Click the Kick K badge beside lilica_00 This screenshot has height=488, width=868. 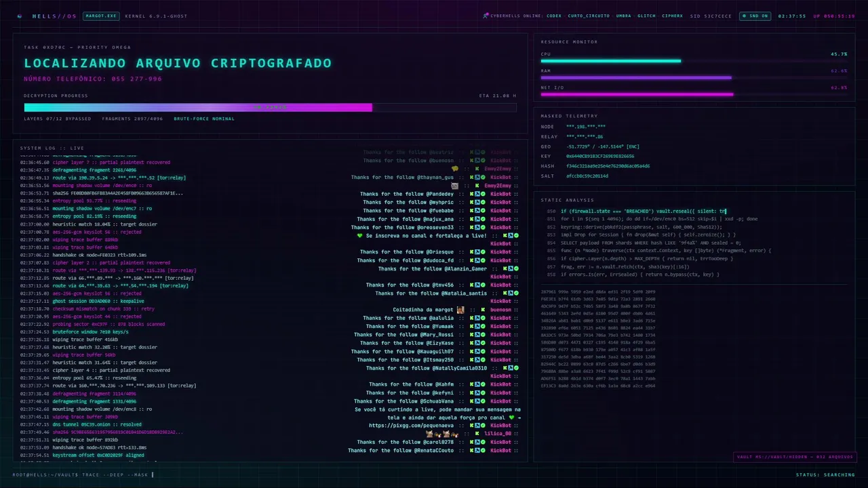477,434
